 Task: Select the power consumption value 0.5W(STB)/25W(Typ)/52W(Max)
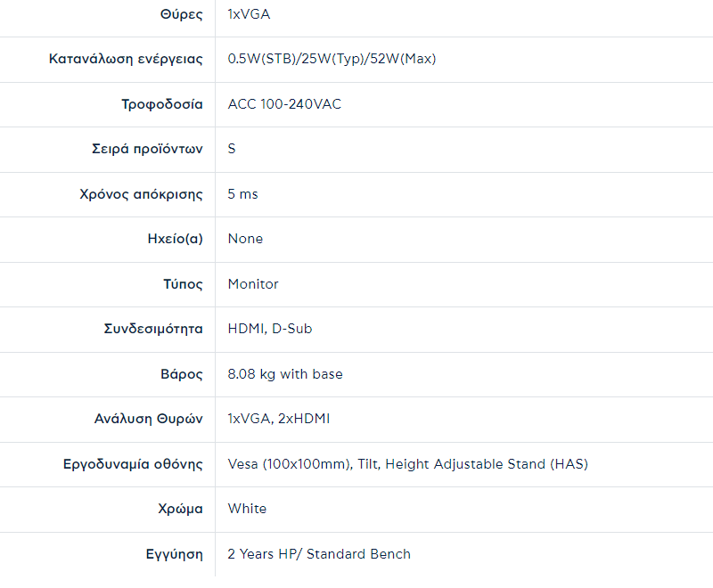pyautogui.click(x=332, y=59)
